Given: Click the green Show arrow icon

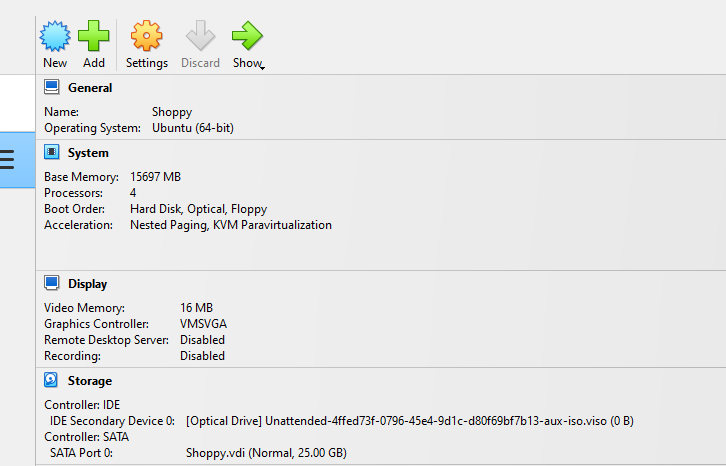Looking at the screenshot, I should click(247, 36).
